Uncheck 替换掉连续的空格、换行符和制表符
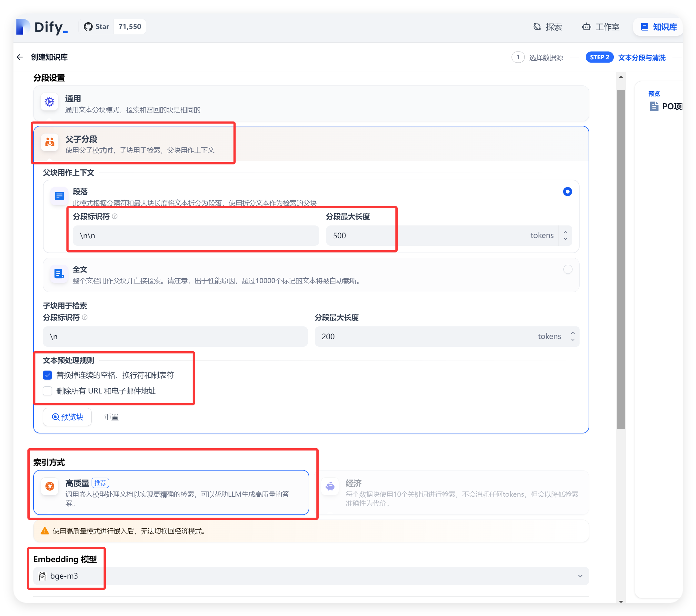 pyautogui.click(x=48, y=375)
